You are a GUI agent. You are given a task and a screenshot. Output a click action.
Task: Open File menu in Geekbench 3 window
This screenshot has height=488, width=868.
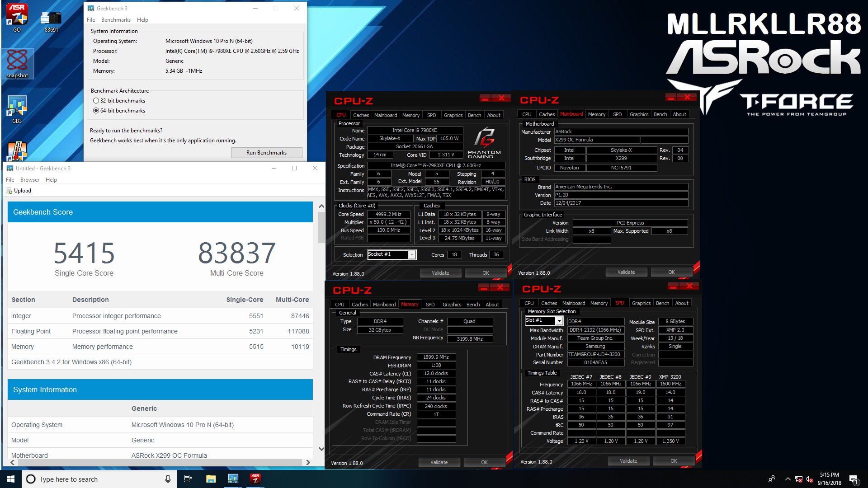(91, 20)
